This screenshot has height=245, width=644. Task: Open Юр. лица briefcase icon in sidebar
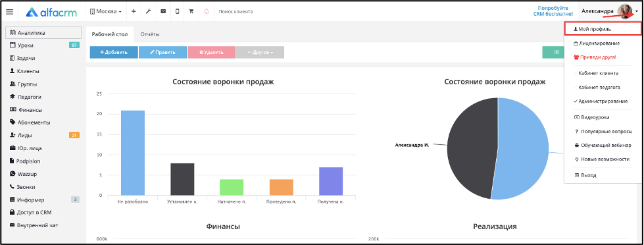(12, 148)
